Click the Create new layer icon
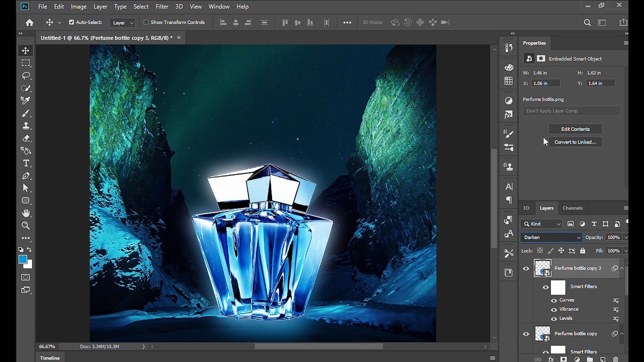Image resolution: width=644 pixels, height=362 pixels. (603, 359)
